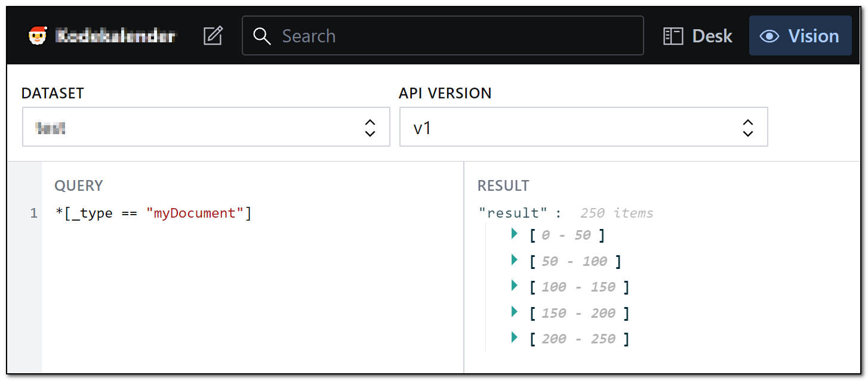This screenshot has width=868, height=381.
Task: Expand the first result chunk arrow
Action: 514,234
